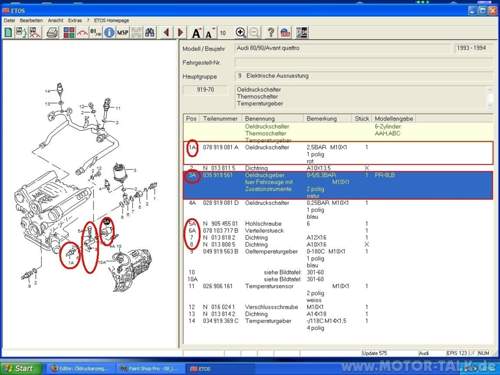Viewport: 500px width, 375px height.
Task: Click the Start button in taskbar
Action: point(21,368)
